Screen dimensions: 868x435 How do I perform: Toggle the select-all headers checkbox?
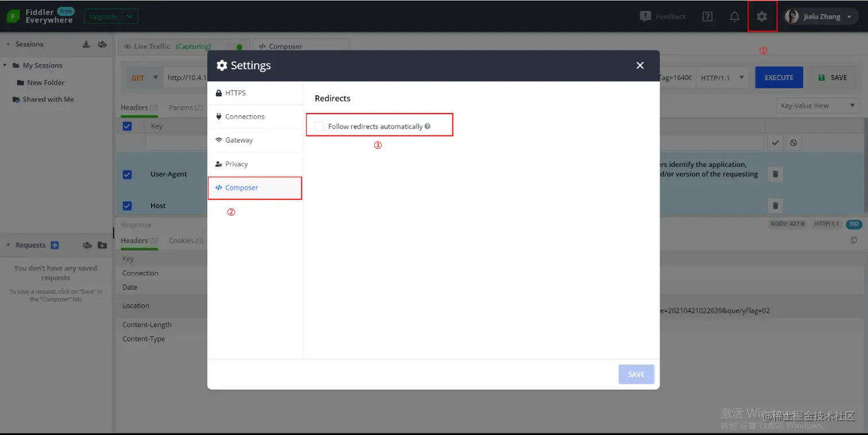click(127, 126)
